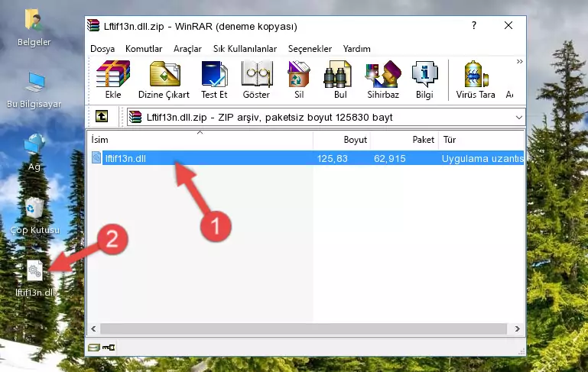The image size is (588, 372).
Task: Open the Seçenekler menu
Action: point(310,49)
